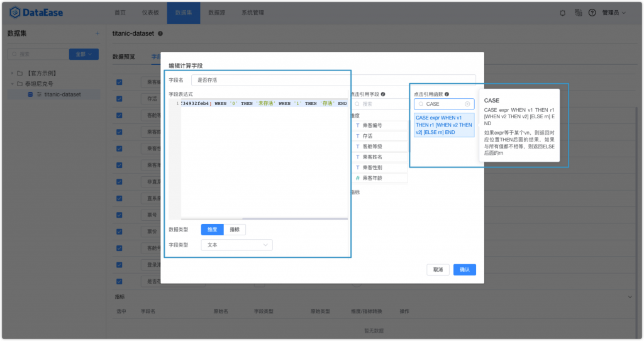Toggle the 是否存 row checkbox
Screen dimensions: 644x341
[x=119, y=281]
